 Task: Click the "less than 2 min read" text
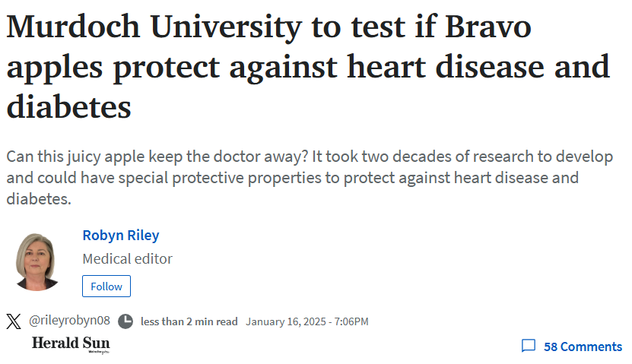pyautogui.click(x=189, y=321)
